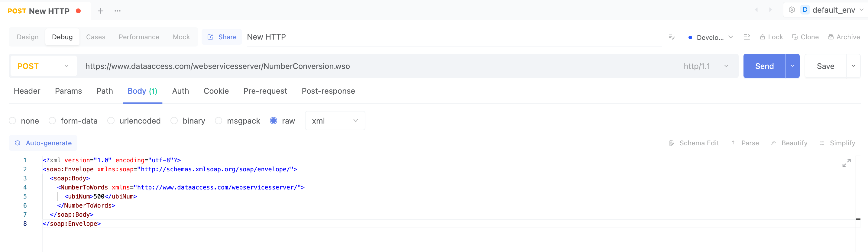This screenshot has height=252, width=868.
Task: Click the Parse label
Action: coord(750,143)
